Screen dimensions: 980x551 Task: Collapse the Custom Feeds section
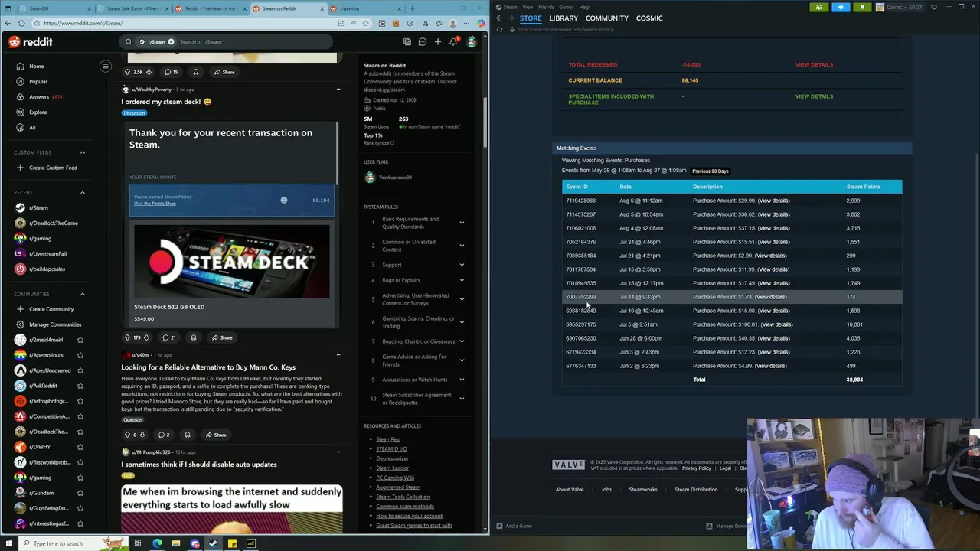coord(83,152)
